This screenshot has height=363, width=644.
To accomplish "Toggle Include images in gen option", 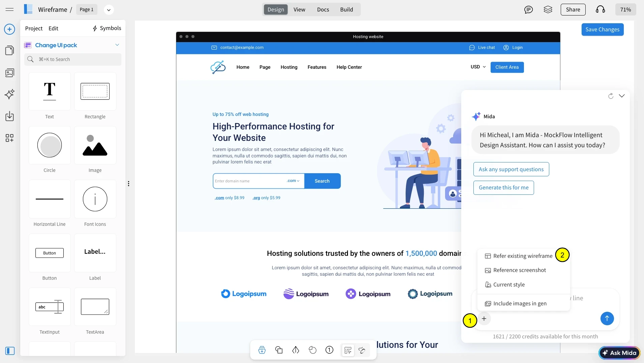I will pyautogui.click(x=519, y=303).
